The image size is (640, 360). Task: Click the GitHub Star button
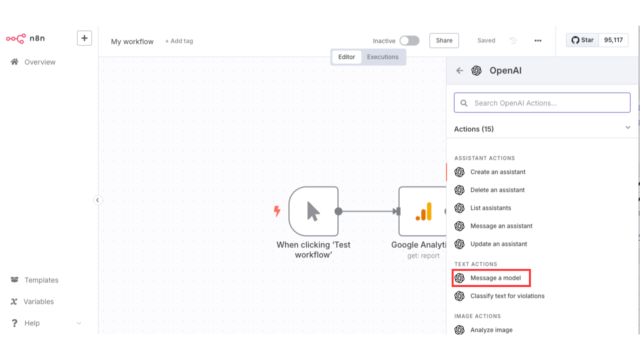tap(582, 40)
